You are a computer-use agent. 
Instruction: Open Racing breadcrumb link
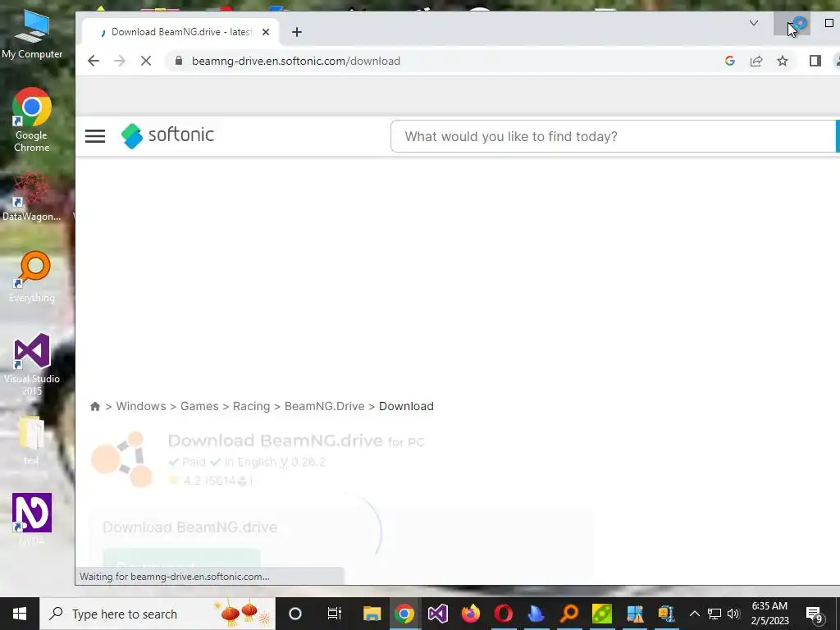(251, 406)
